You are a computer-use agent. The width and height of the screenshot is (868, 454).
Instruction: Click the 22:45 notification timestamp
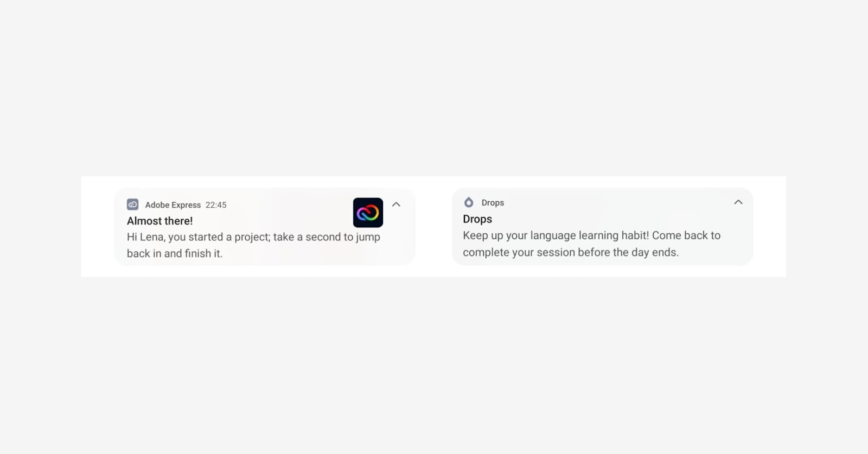[216, 205]
